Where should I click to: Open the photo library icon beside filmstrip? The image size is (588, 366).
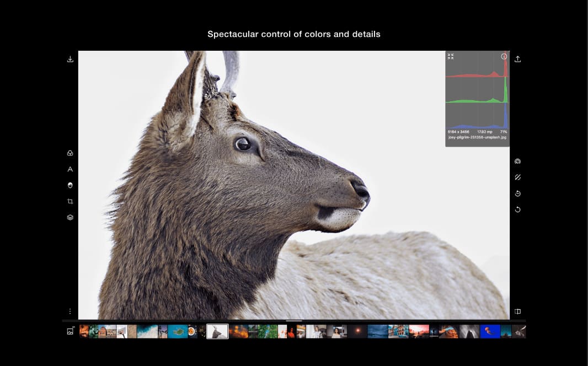[70, 331]
